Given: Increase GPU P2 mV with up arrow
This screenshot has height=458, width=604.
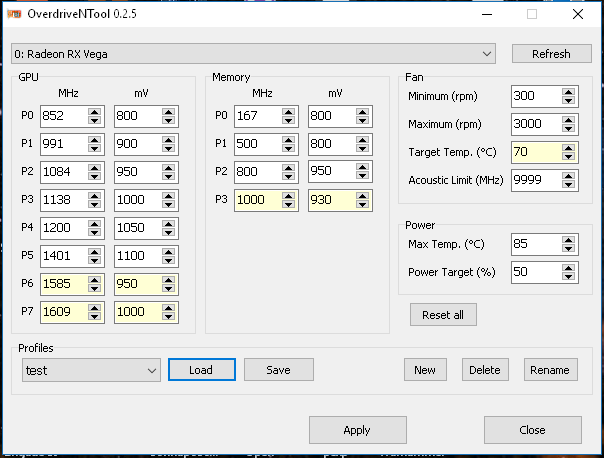Looking at the screenshot, I should coord(168,168).
